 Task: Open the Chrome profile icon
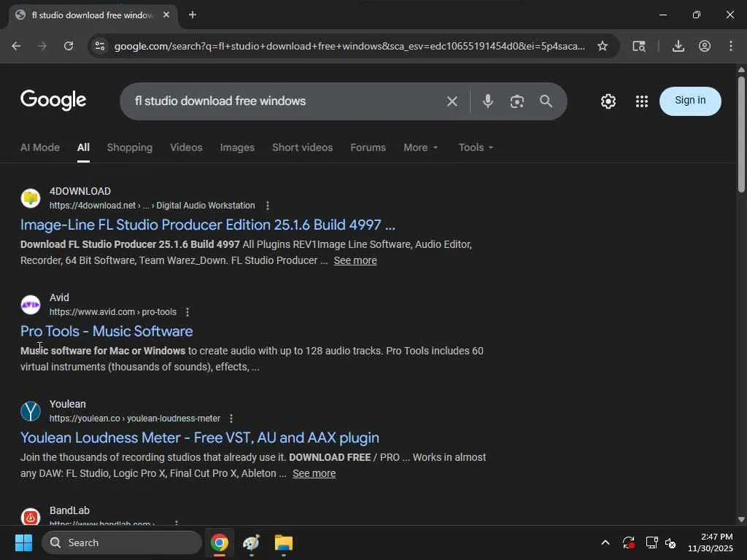tap(705, 46)
